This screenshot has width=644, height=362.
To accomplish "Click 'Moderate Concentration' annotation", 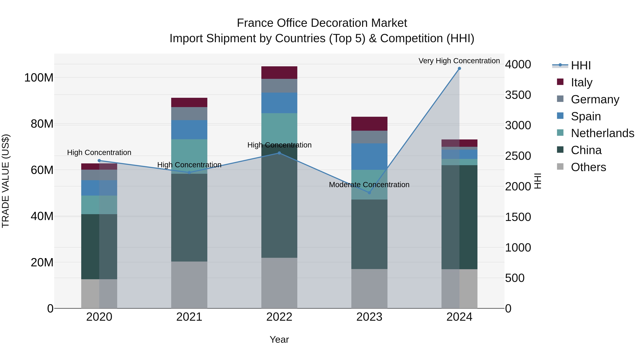I will (369, 185).
